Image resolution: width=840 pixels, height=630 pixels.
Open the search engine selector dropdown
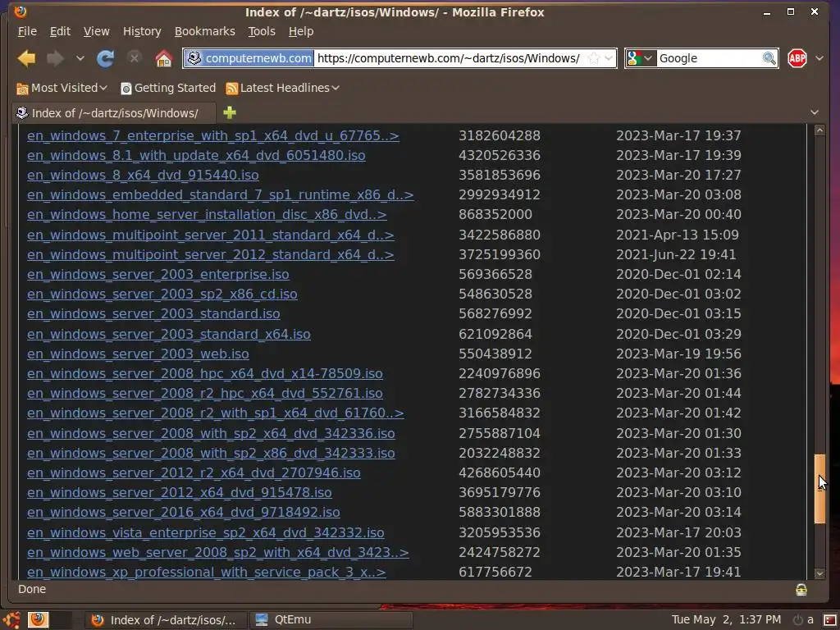pos(640,58)
